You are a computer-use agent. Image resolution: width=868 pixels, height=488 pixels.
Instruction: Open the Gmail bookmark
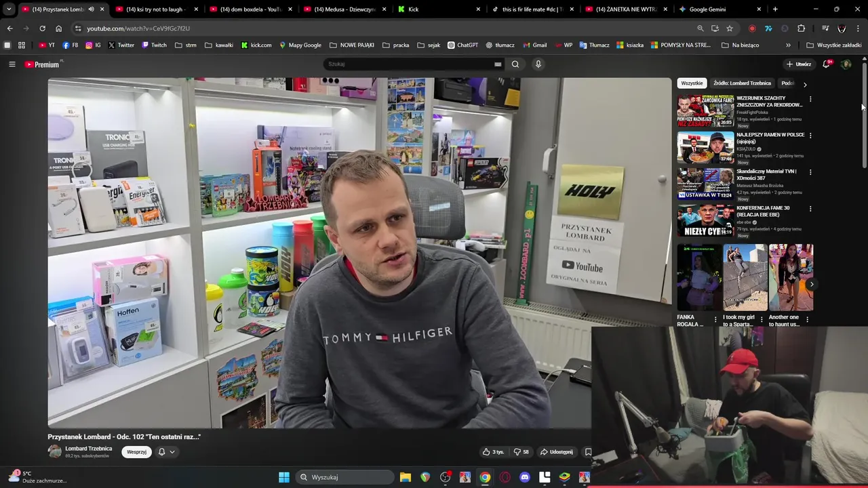pyautogui.click(x=534, y=45)
